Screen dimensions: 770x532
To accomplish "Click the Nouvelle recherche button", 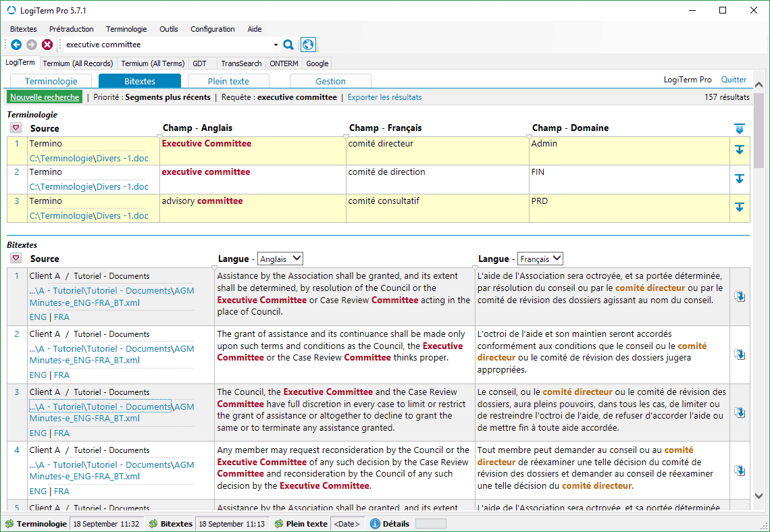I will tap(45, 97).
